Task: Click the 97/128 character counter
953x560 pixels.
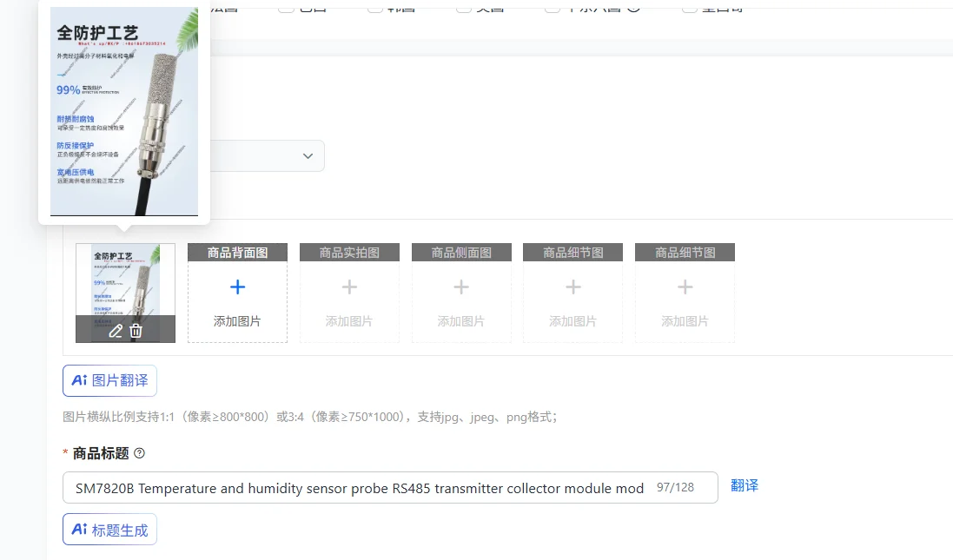Action: click(x=675, y=488)
